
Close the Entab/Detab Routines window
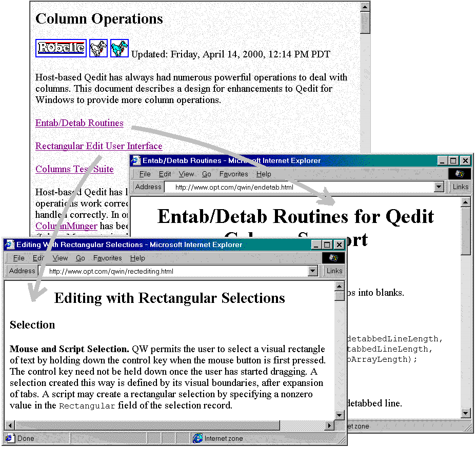pos(465,160)
